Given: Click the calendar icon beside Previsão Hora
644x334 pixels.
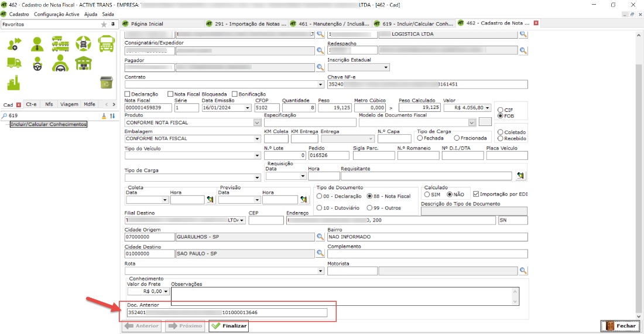Looking at the screenshot, I should point(304,200).
